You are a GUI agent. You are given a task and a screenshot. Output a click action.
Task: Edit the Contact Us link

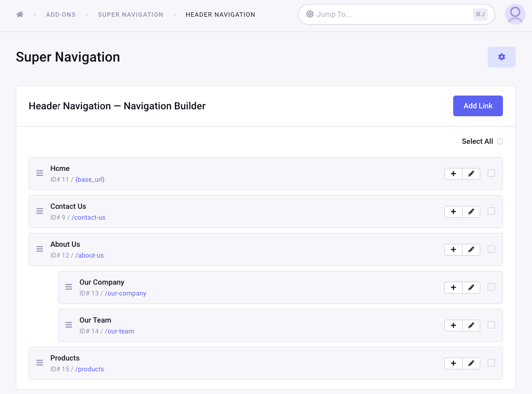[471, 212]
